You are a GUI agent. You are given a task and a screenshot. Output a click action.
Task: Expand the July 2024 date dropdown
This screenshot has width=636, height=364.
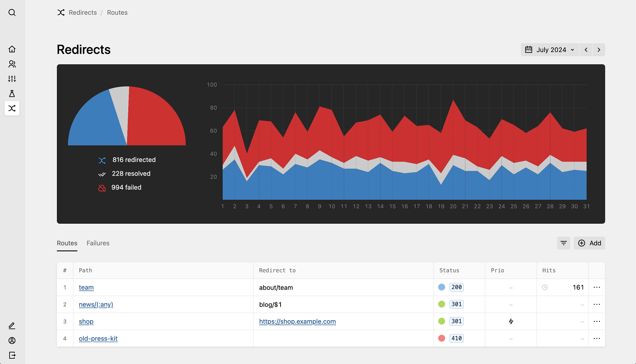pos(550,50)
